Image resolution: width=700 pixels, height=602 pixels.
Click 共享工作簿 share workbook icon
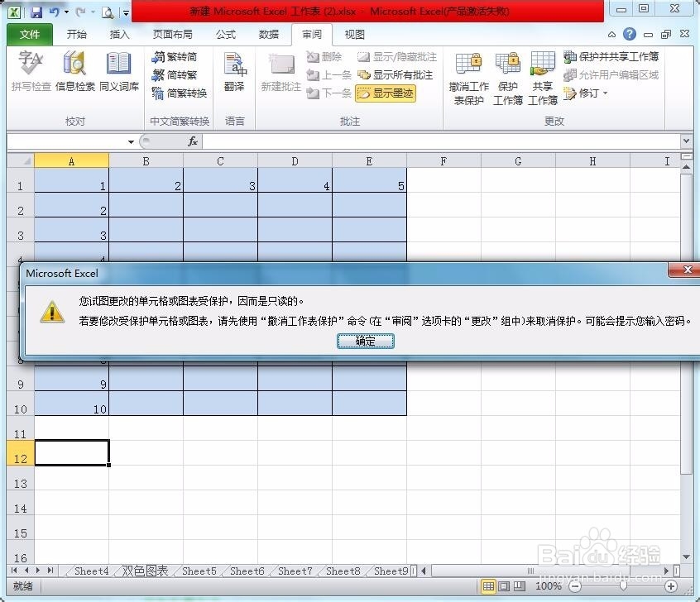(x=543, y=78)
